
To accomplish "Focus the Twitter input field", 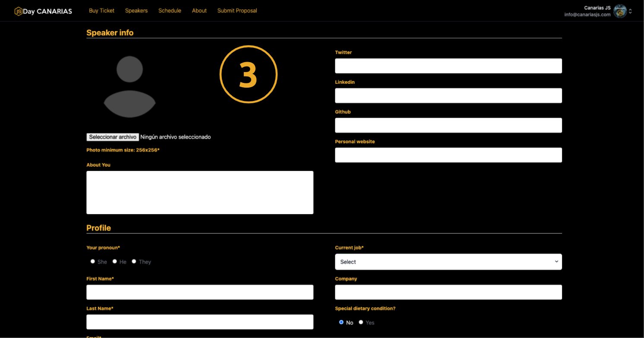I will pyautogui.click(x=448, y=66).
